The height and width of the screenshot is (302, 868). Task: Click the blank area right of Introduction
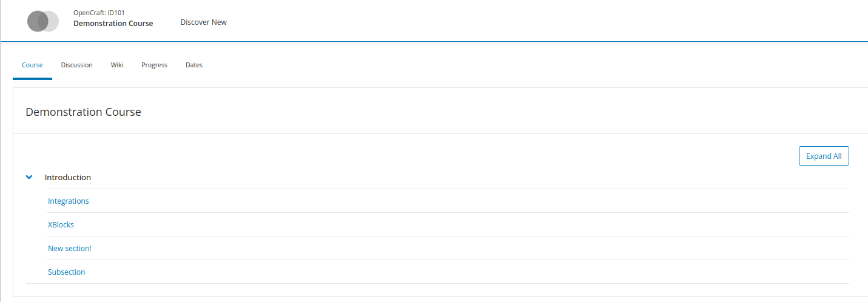tap(425, 178)
